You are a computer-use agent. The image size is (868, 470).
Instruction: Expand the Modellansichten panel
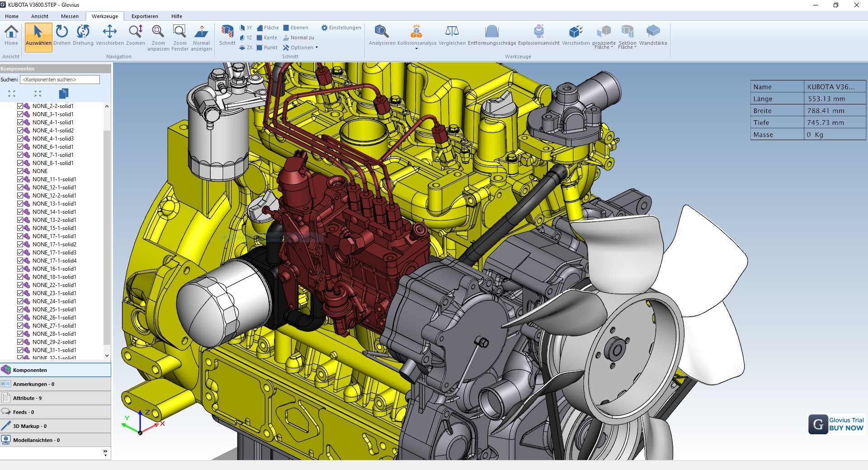[x=56, y=440]
